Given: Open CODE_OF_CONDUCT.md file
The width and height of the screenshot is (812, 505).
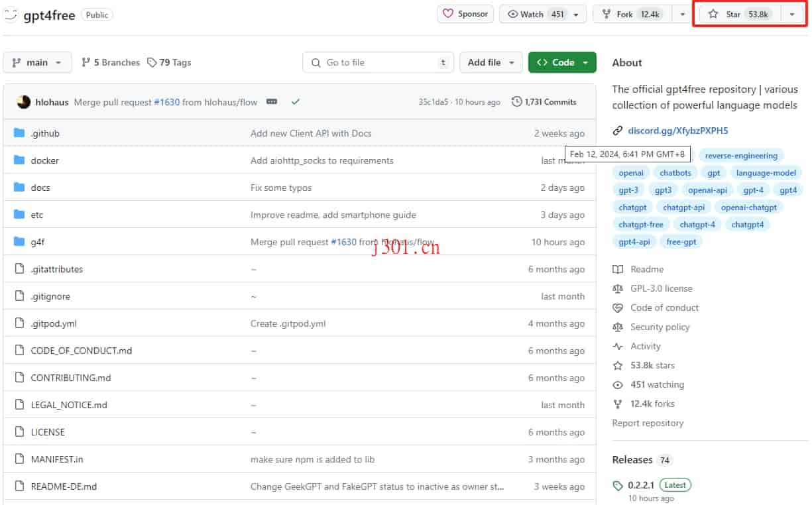Looking at the screenshot, I should pos(81,351).
